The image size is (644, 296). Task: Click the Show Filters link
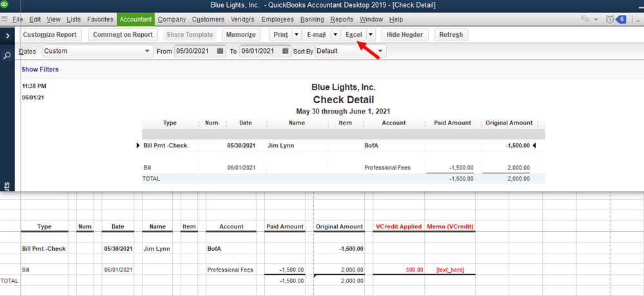click(x=40, y=70)
